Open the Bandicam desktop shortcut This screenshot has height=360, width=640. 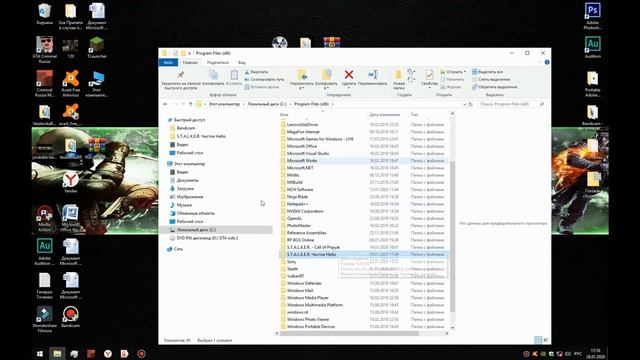click(x=71, y=317)
